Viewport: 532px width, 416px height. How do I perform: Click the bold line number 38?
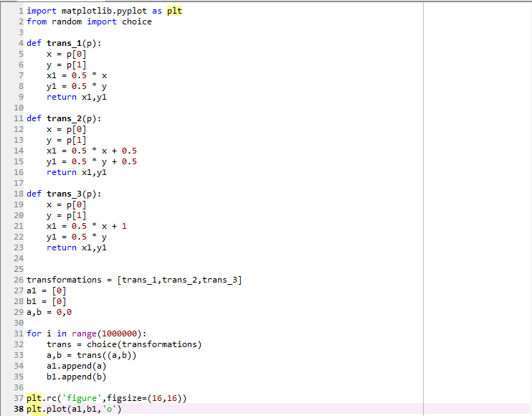19,409
